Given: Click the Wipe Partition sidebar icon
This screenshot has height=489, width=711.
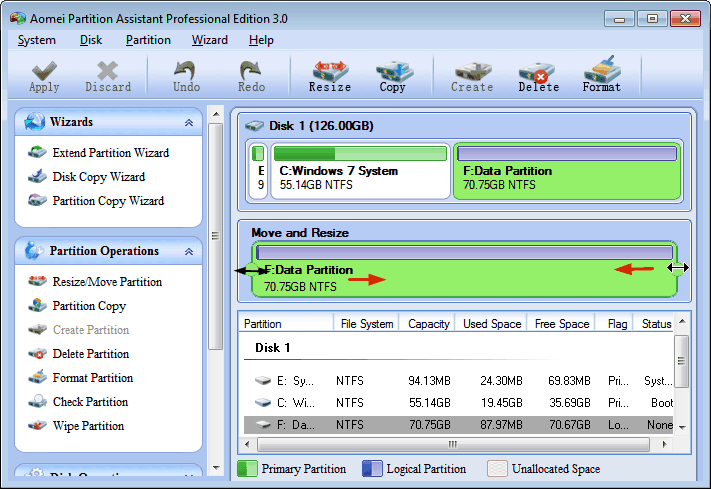Looking at the screenshot, I should tap(37, 425).
